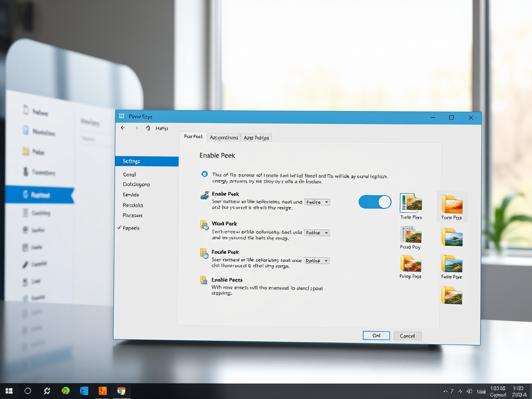This screenshot has width=532, height=399.
Task: Open the orange app icon on the taskbar
Action: point(102,391)
